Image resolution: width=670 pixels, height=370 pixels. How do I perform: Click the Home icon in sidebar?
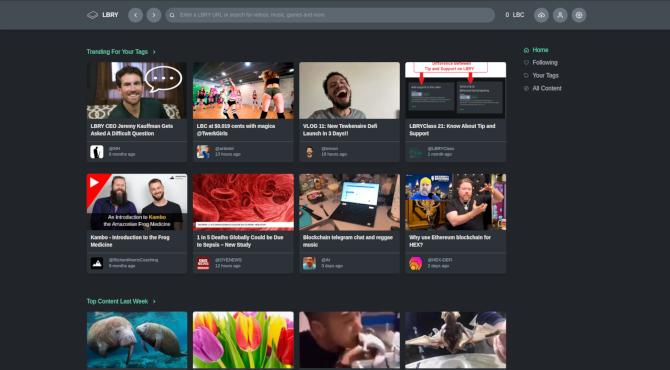click(x=526, y=50)
